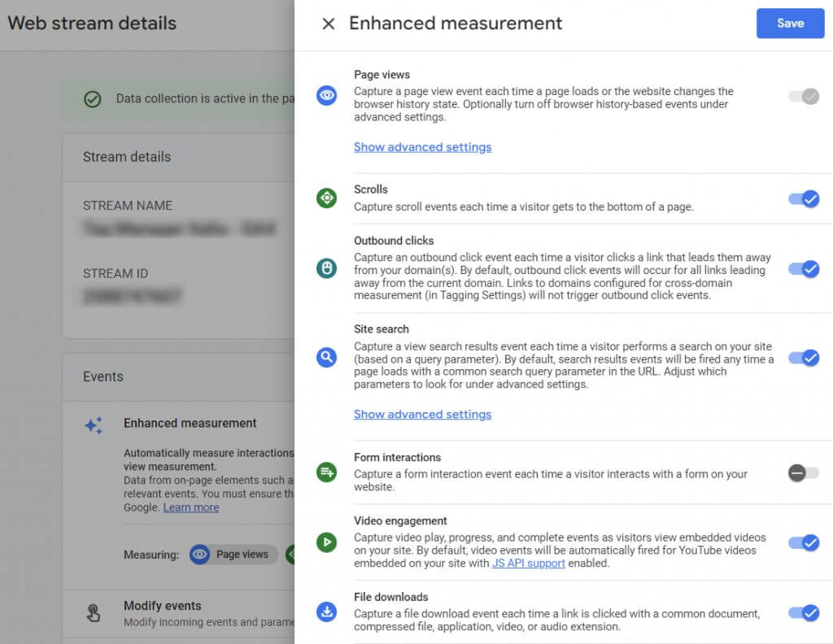
Task: Disable the Outbound clicks toggle
Action: (804, 269)
